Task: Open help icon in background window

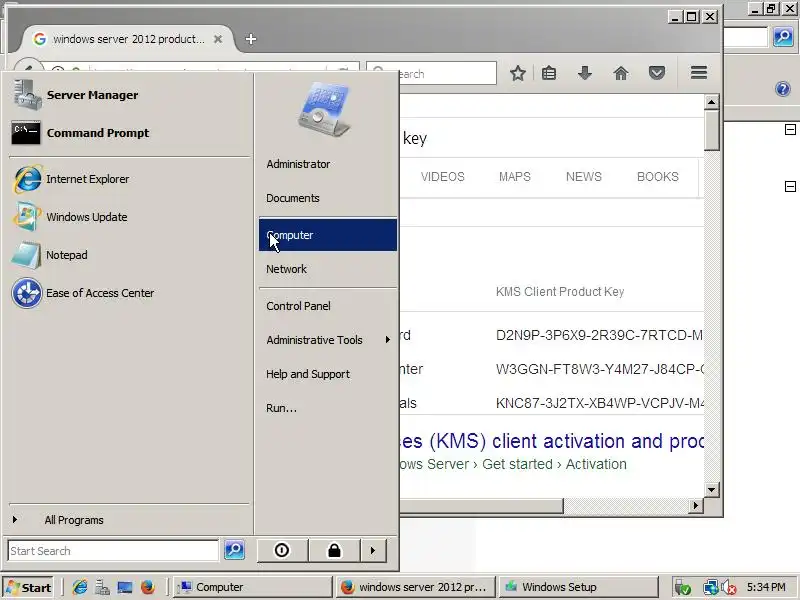Action: tap(783, 89)
